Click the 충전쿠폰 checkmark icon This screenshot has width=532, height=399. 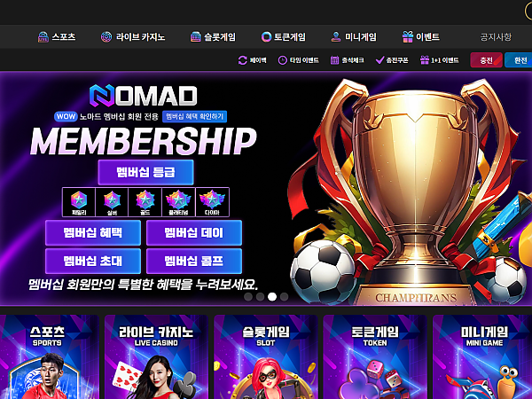(379, 60)
